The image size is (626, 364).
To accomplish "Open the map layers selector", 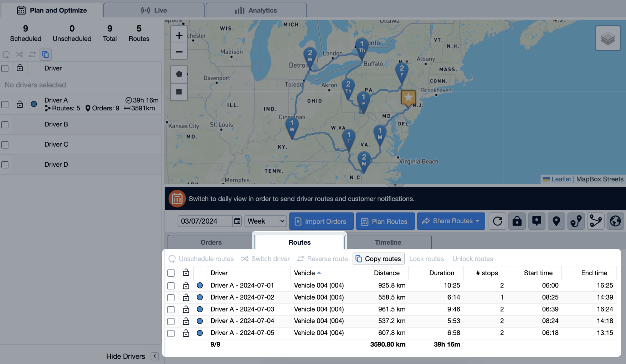I will coord(608,38).
